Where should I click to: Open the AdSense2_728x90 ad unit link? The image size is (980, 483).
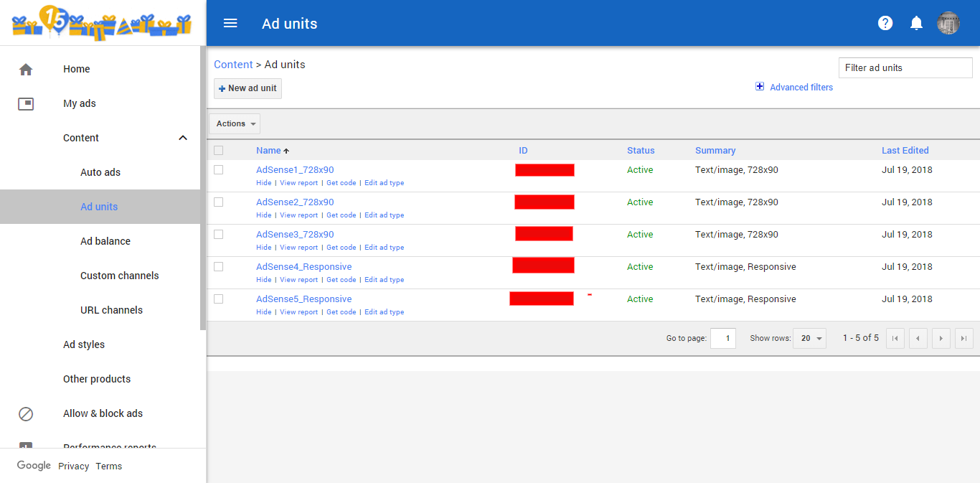coord(295,202)
